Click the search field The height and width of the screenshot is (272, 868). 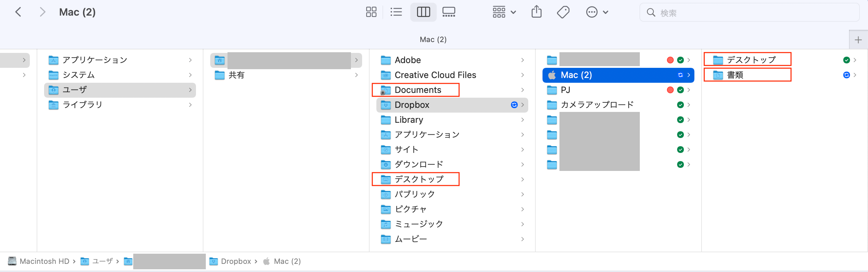tap(749, 13)
